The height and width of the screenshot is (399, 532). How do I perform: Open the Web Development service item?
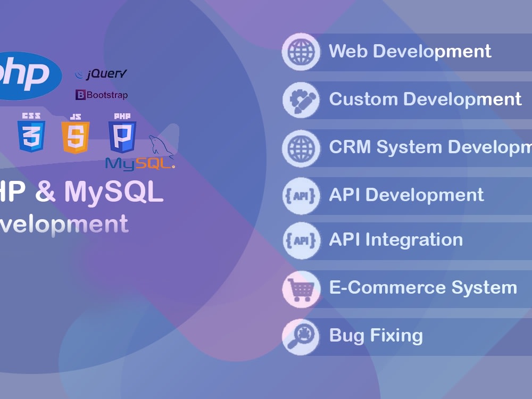(410, 52)
